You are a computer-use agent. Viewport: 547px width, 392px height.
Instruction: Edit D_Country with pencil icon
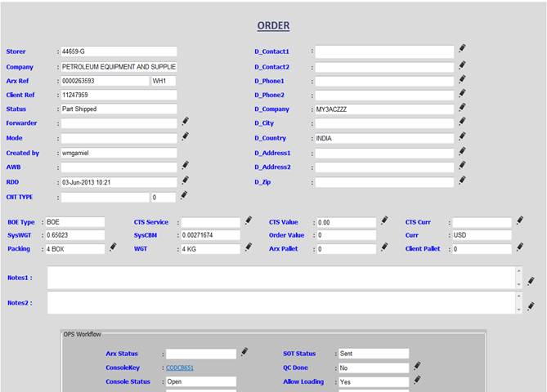(x=462, y=136)
